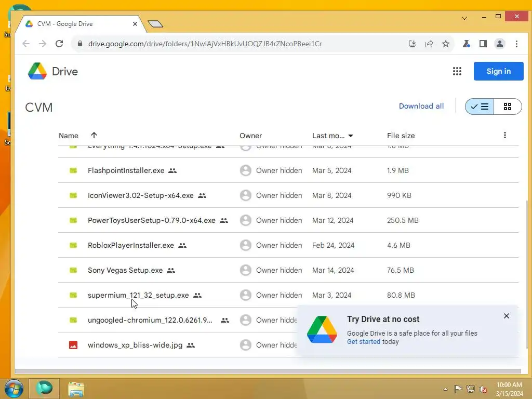
Task: Click the Mar 14, 2024 date cell
Action: 333,270
